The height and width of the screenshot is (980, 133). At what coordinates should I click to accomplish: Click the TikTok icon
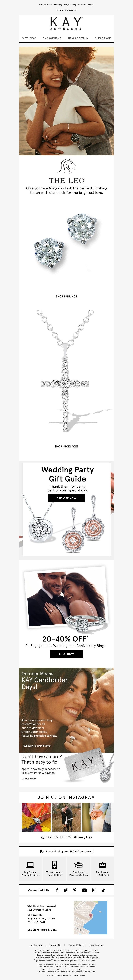tap(103, 890)
